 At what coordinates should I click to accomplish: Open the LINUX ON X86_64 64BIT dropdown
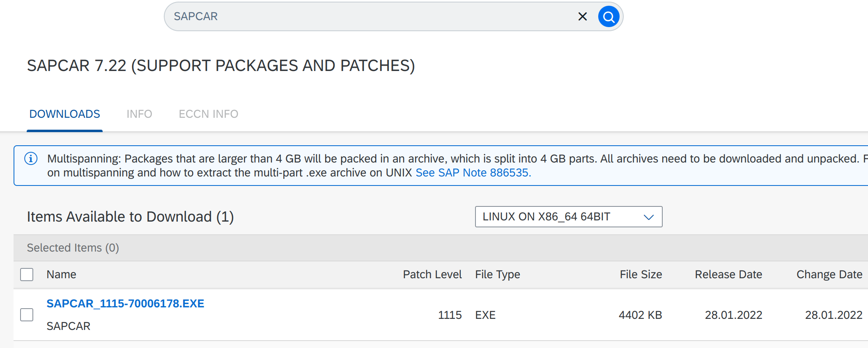coord(568,217)
